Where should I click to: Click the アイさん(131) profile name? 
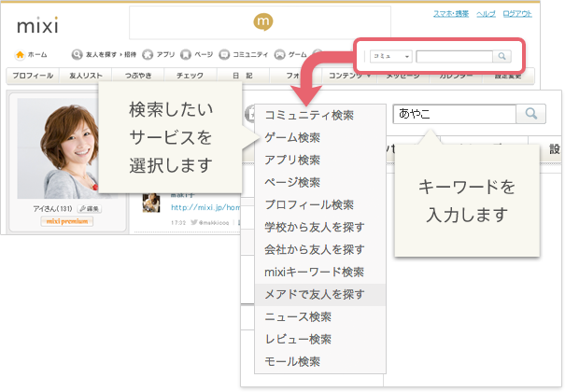coord(52,209)
